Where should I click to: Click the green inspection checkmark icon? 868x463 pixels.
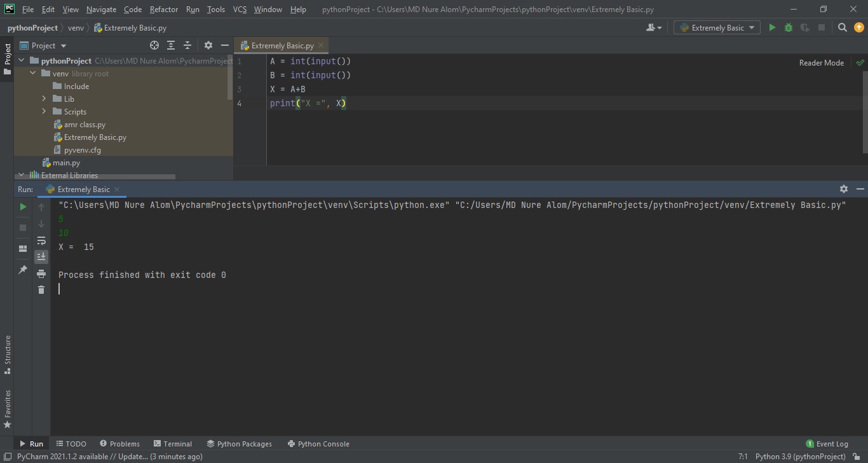(x=860, y=62)
